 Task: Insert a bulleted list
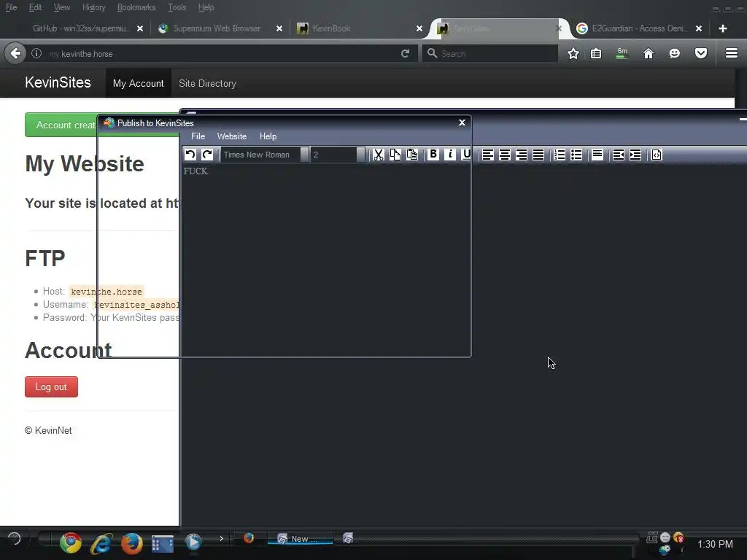[576, 155]
